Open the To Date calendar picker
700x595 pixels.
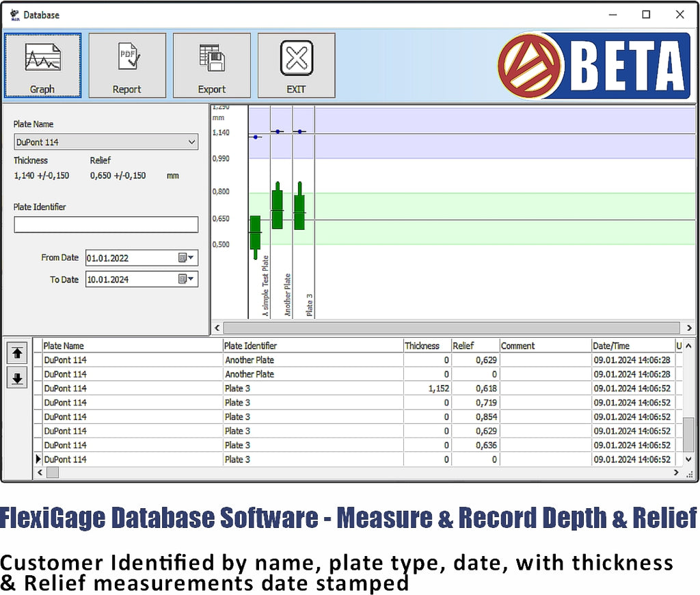187,279
